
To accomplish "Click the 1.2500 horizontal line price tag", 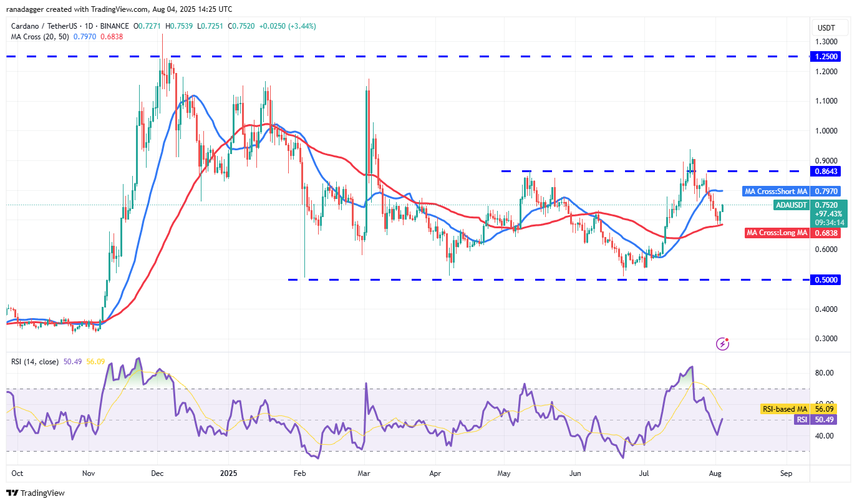I will [826, 56].
